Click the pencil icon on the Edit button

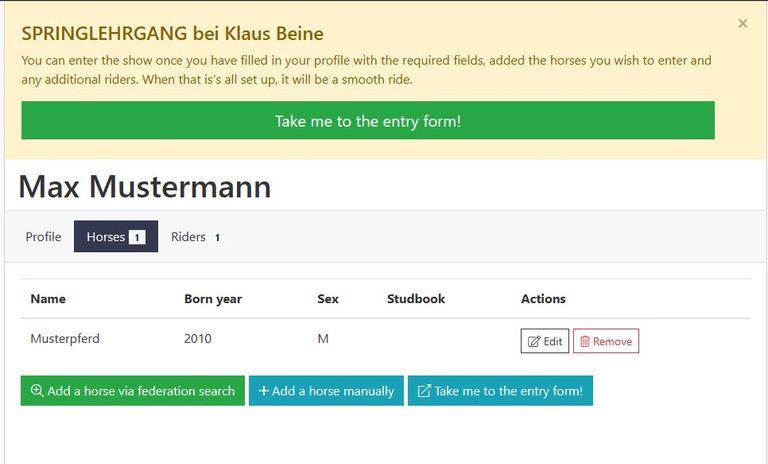coord(534,342)
